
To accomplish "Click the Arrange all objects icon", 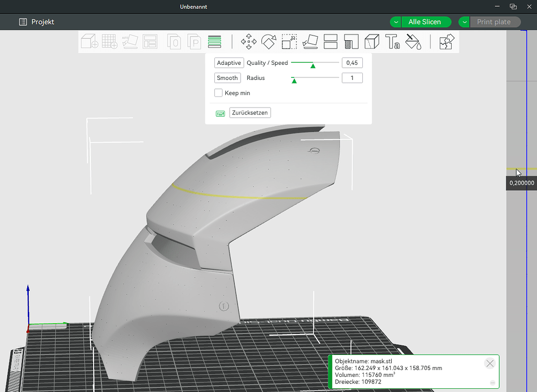I will coord(150,41).
